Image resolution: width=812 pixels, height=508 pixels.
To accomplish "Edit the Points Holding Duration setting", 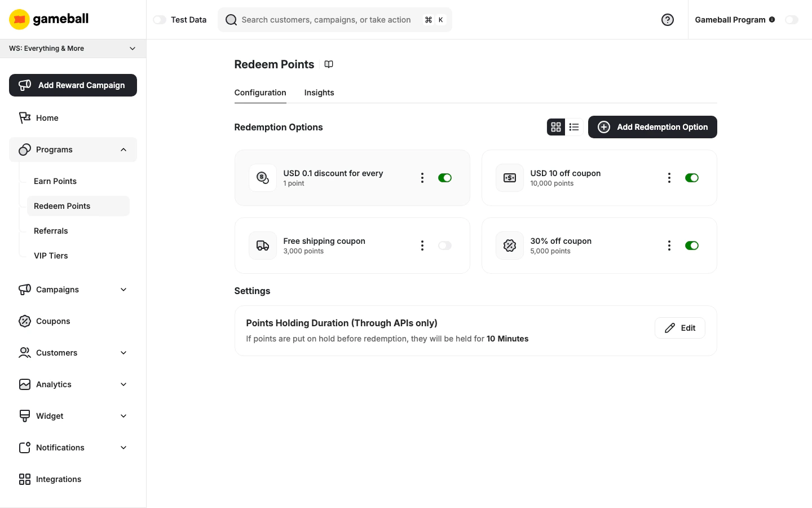I will [679, 328].
